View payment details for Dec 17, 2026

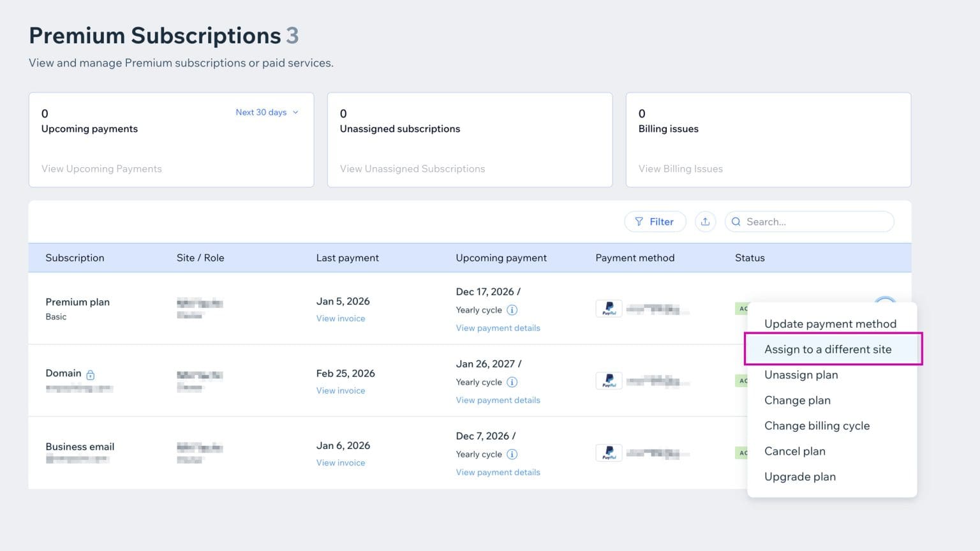click(498, 328)
